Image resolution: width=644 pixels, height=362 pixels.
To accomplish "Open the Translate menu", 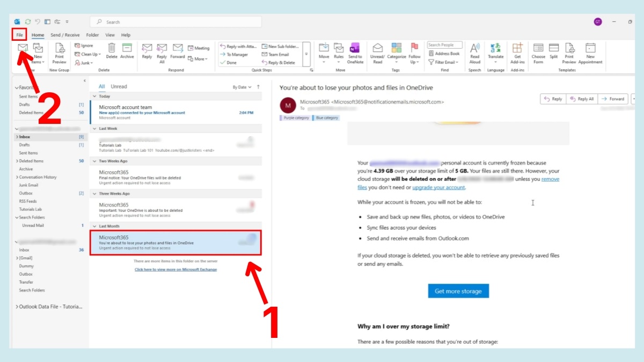I will pyautogui.click(x=495, y=53).
